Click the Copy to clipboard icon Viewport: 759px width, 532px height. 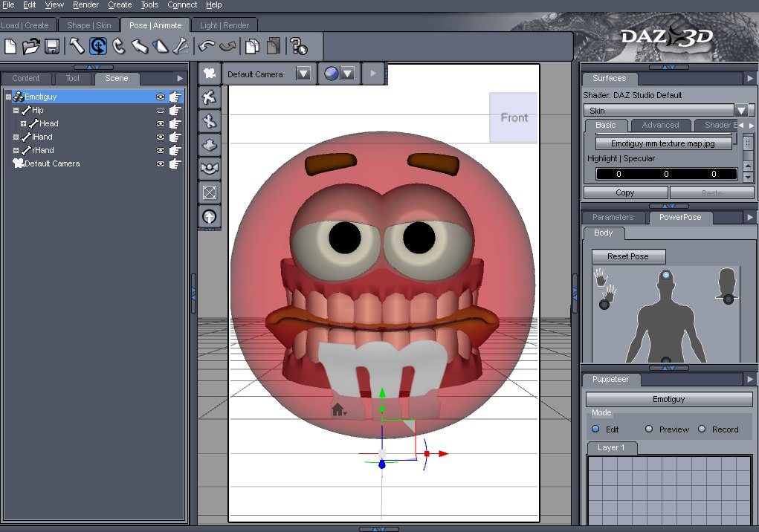click(251, 46)
